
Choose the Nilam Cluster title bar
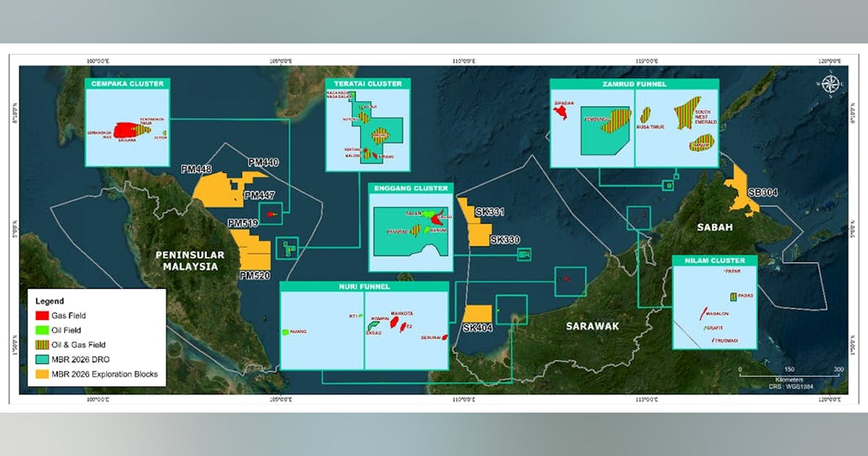(714, 261)
